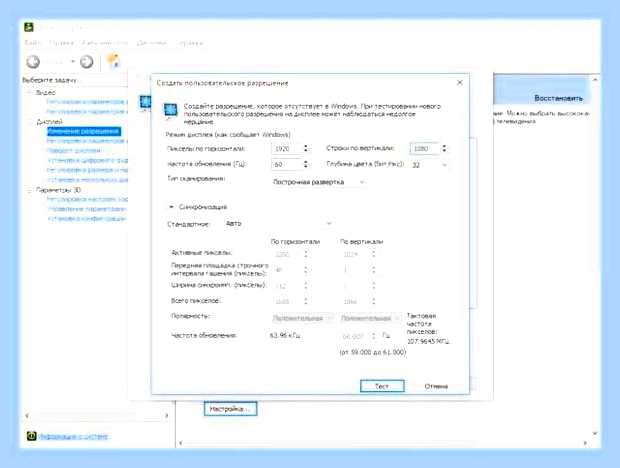Click the Тест button
Screen dimensions: 620x468
pos(382,386)
